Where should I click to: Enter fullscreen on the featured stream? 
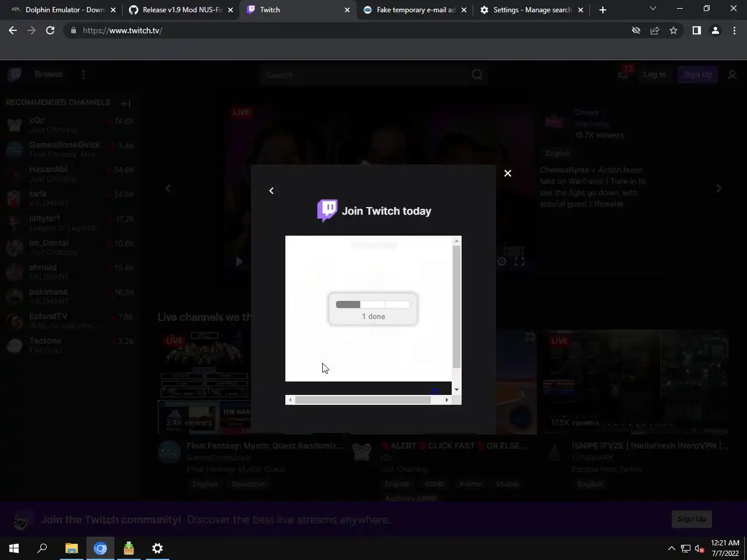coord(519,261)
